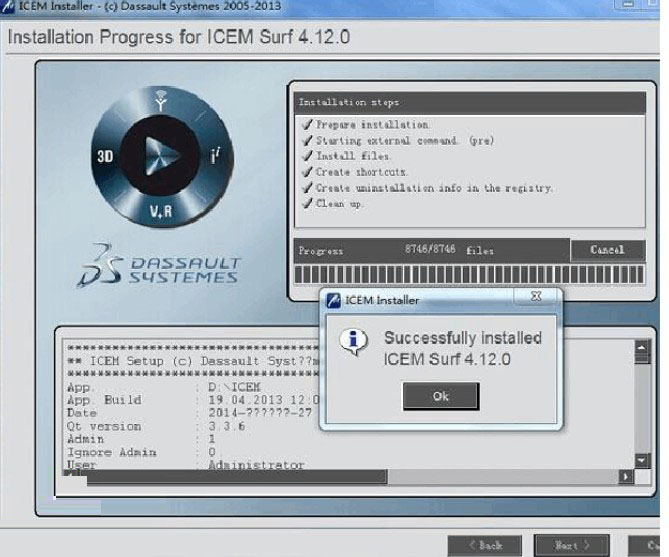Screen dimensions: 669x557
Task: Close the ICEM Installer success dialog
Action: coord(536,296)
